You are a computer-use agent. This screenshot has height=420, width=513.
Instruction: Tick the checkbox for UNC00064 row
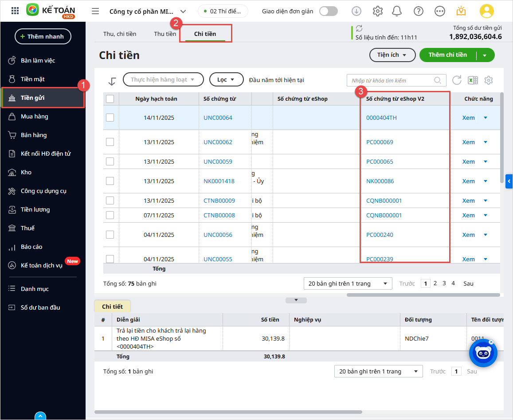coord(110,118)
